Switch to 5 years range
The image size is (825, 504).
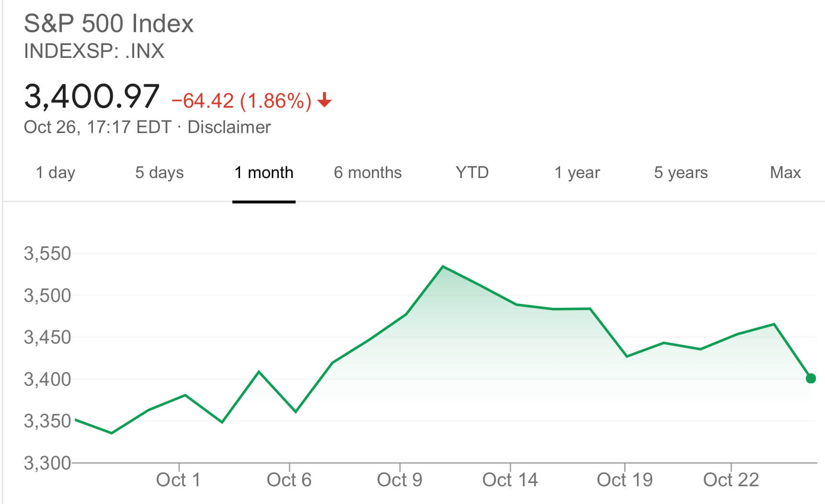click(x=681, y=172)
